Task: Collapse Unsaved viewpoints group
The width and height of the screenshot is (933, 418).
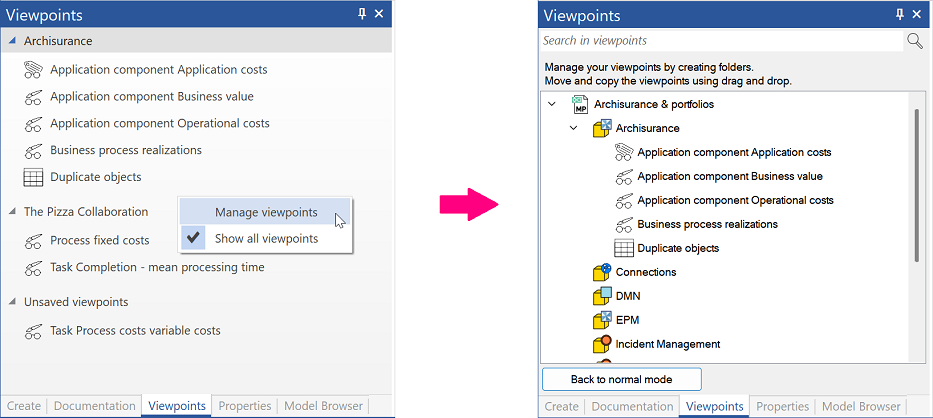Action: [12, 302]
